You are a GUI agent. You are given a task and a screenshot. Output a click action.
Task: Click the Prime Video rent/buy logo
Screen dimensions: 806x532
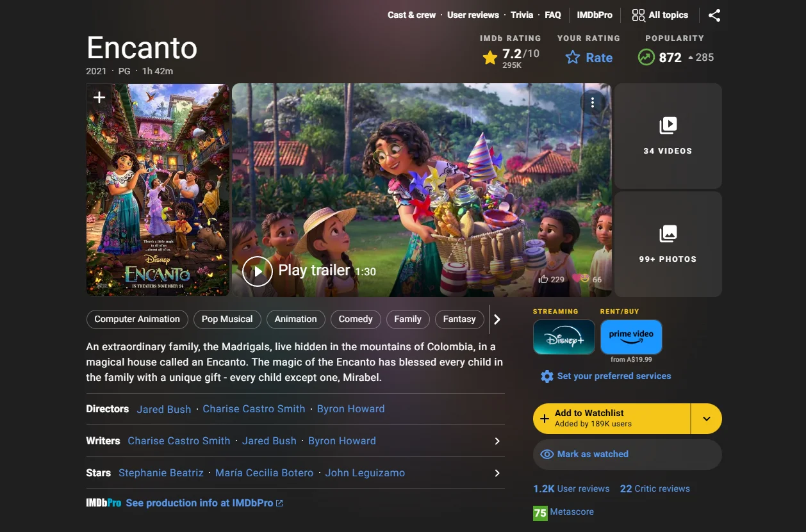(631, 337)
